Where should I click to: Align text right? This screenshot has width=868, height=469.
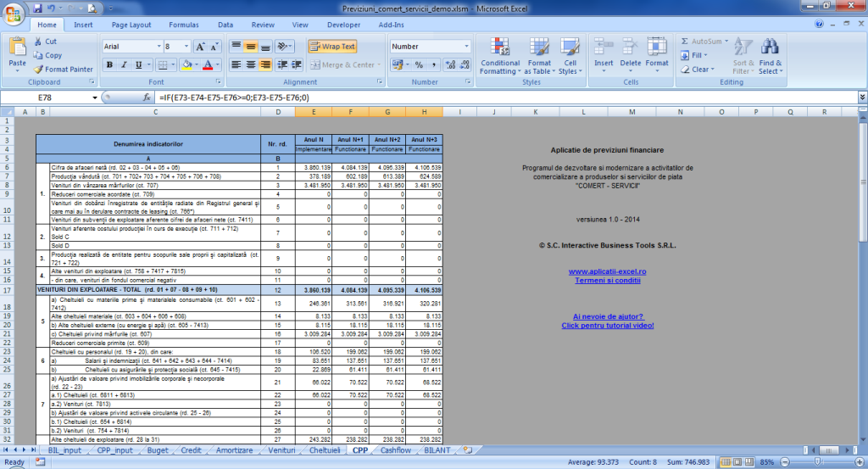[x=265, y=64]
